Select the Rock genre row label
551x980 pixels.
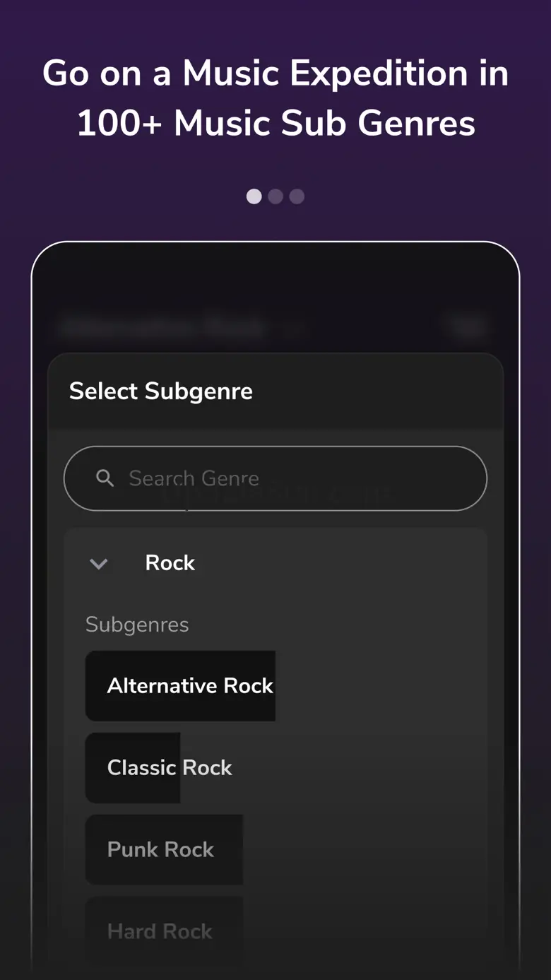pyautogui.click(x=170, y=563)
